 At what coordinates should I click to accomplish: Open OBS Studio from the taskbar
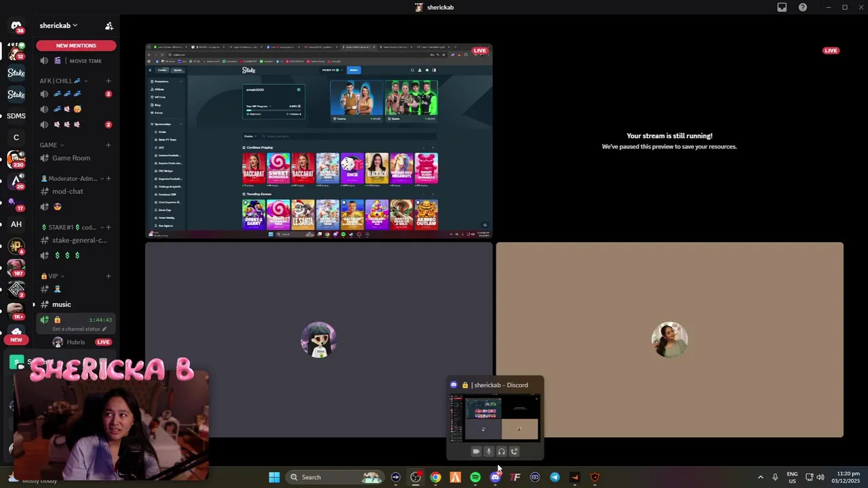(x=416, y=477)
